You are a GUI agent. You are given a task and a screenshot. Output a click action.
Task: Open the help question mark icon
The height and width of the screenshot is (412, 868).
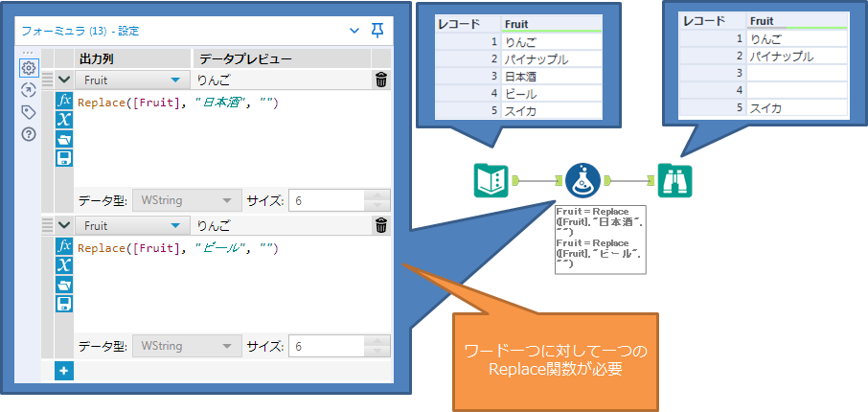click(29, 134)
